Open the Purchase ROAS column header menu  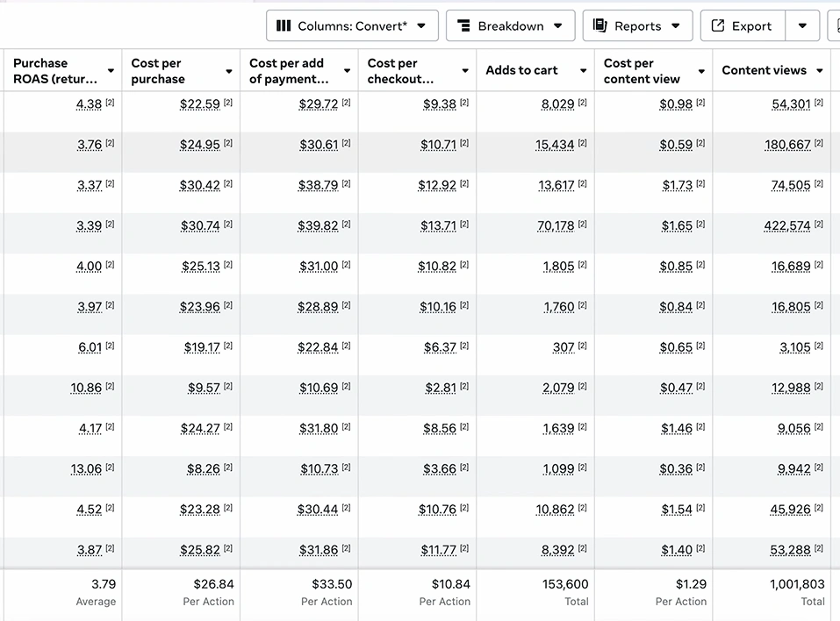point(111,71)
